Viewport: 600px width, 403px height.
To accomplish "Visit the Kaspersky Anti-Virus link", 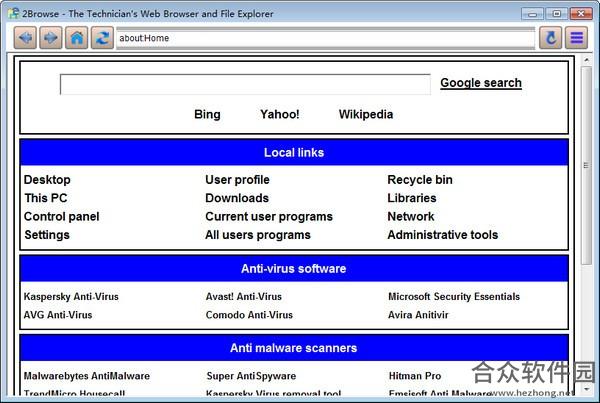I will pyautogui.click(x=71, y=297).
